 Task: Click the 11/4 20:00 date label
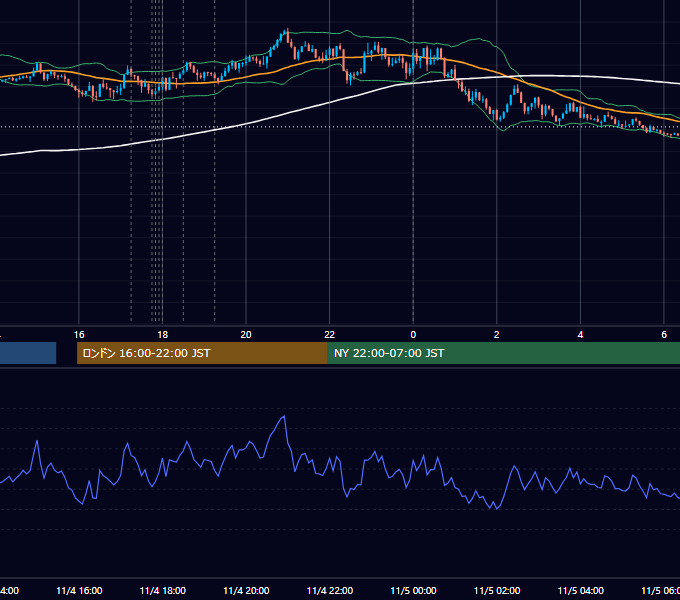[x=246, y=590]
